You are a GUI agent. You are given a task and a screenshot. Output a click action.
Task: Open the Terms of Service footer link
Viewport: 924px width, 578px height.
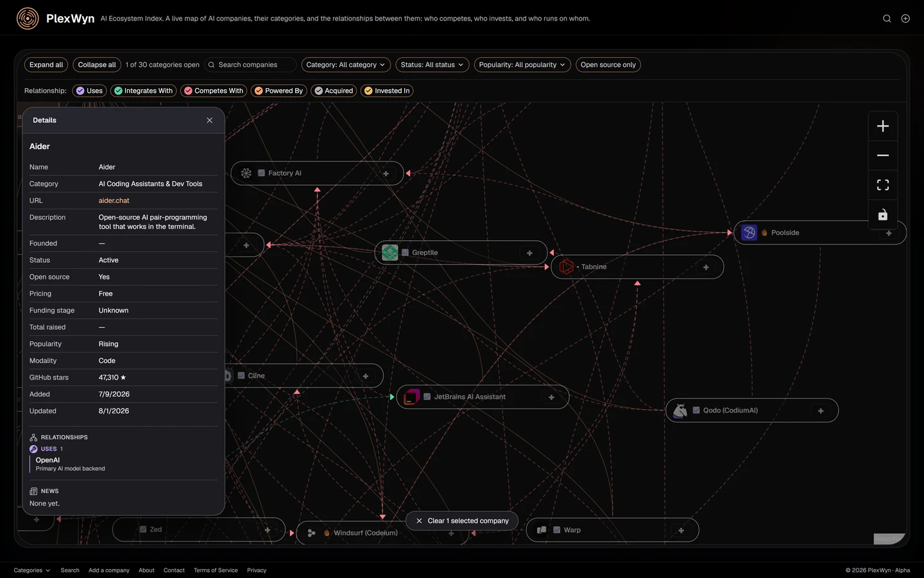point(216,570)
